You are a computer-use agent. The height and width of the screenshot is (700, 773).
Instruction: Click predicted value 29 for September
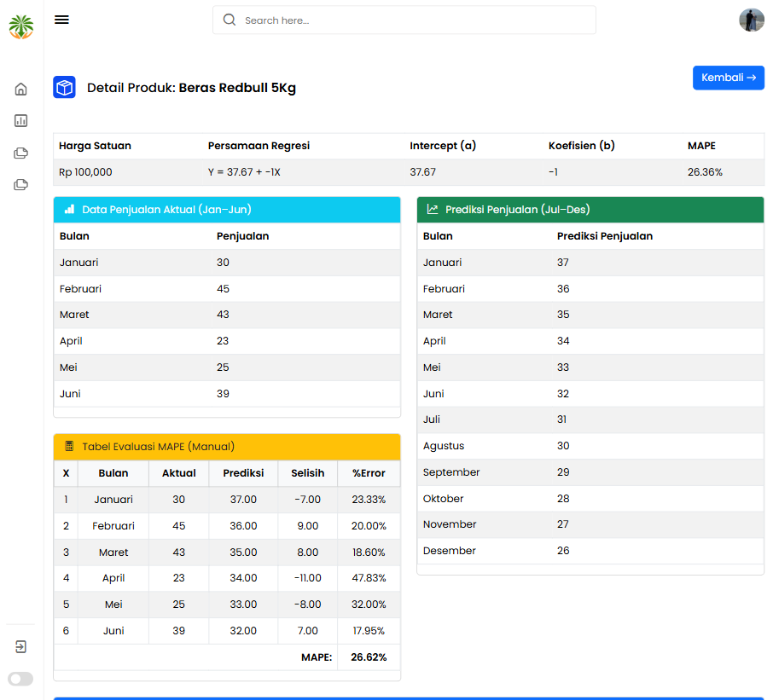coord(563,471)
